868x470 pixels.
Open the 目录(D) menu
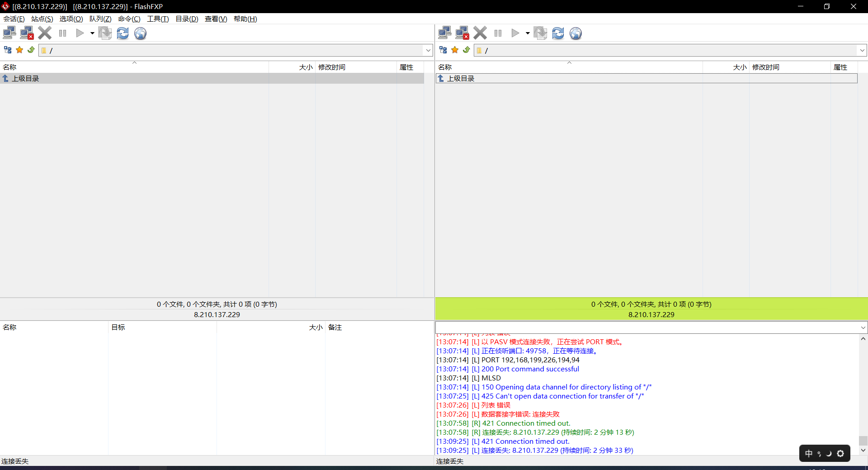click(x=187, y=19)
